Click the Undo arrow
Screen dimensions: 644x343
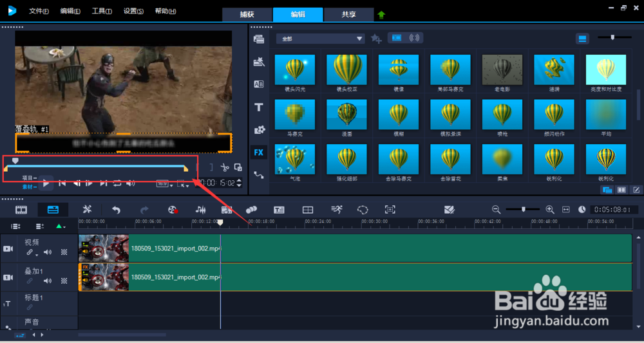(116, 210)
